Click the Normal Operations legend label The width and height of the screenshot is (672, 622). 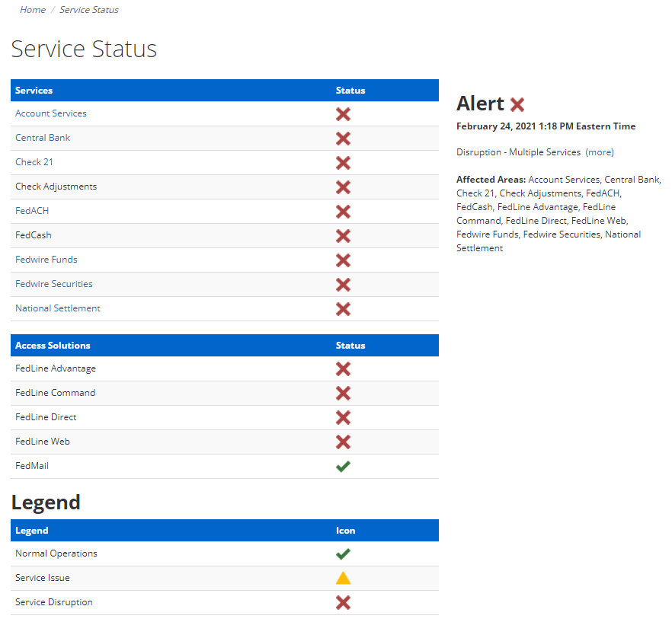pos(56,554)
